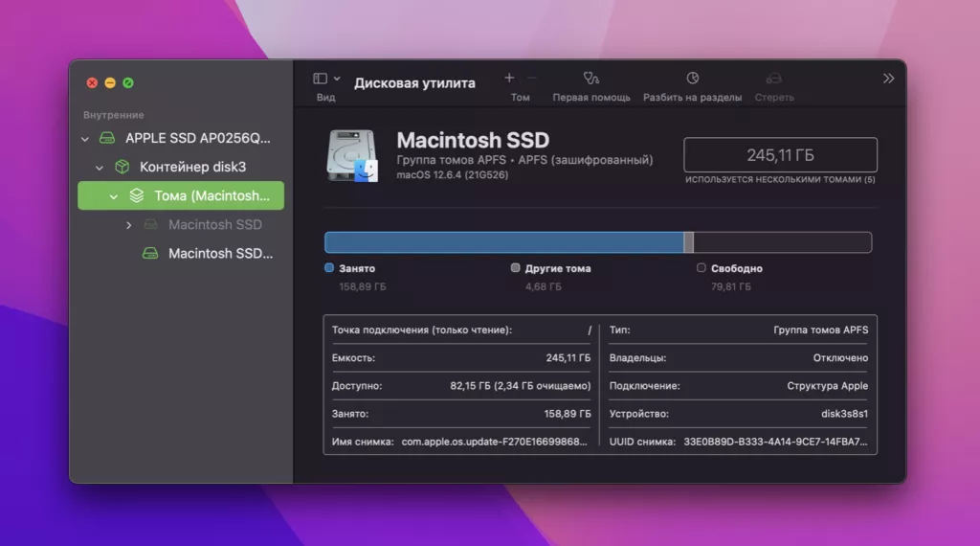The image size is (980, 546).
Task: Click the Тип value Группа томов APFS
Action: 820,330
